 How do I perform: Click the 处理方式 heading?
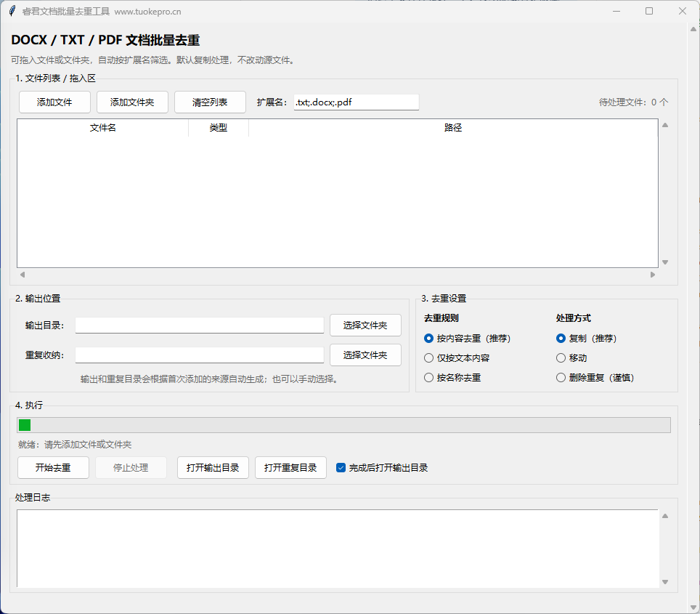573,318
